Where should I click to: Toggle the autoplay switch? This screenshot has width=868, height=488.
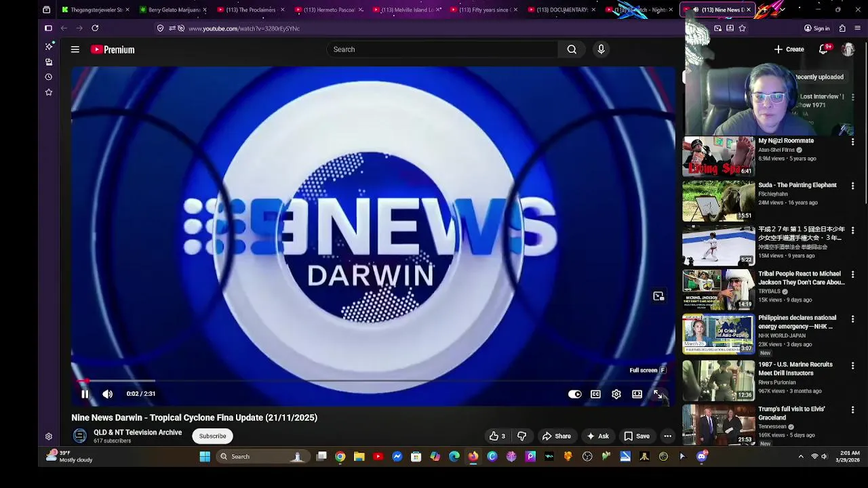pos(574,394)
